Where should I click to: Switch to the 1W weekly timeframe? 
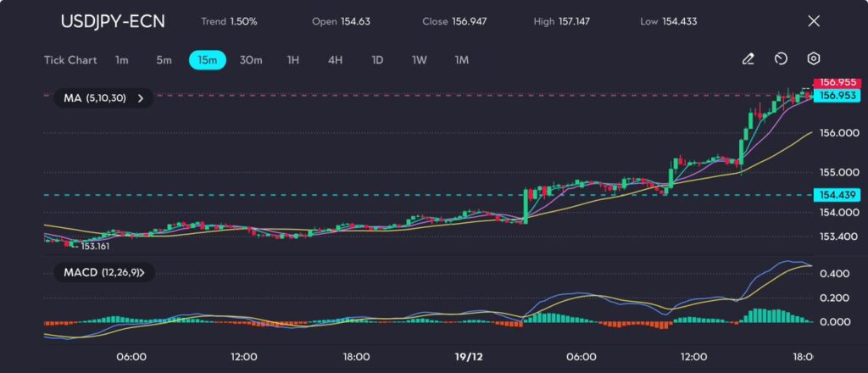[x=420, y=60]
